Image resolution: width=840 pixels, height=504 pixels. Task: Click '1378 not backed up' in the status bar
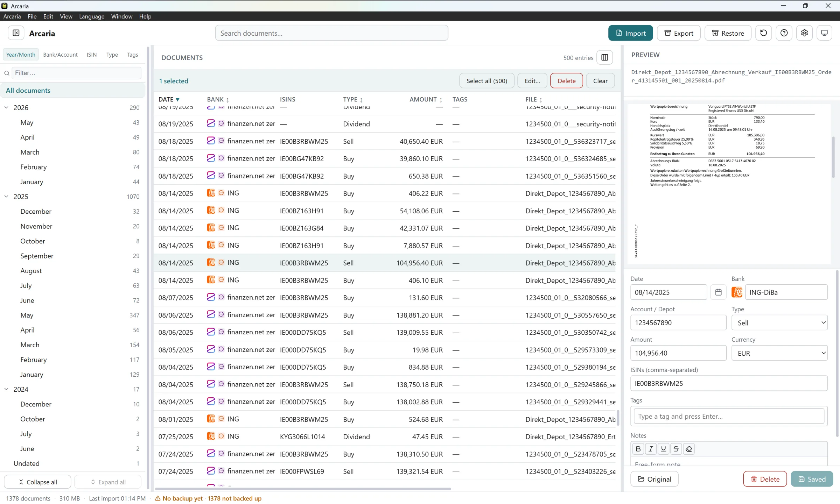[x=234, y=498]
